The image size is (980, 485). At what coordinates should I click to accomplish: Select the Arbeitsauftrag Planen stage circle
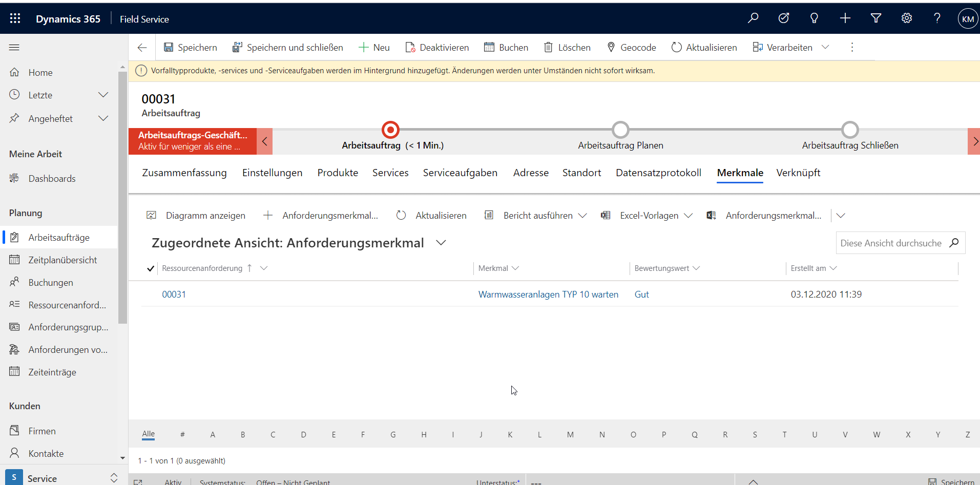(x=620, y=130)
